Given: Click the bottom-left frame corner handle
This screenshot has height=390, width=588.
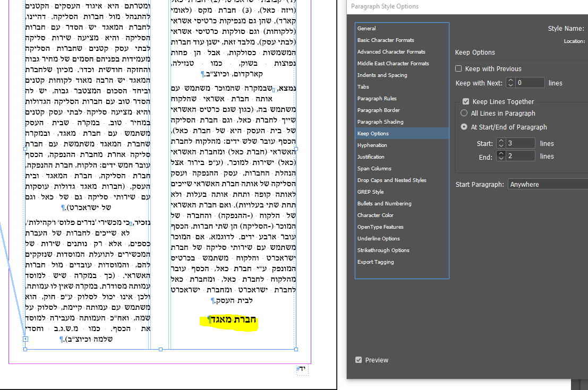Looking at the screenshot, I should click(x=25, y=350).
